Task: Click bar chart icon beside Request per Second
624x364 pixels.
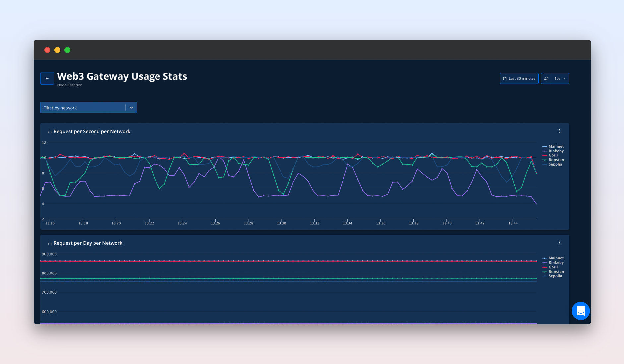Action: (x=50, y=132)
